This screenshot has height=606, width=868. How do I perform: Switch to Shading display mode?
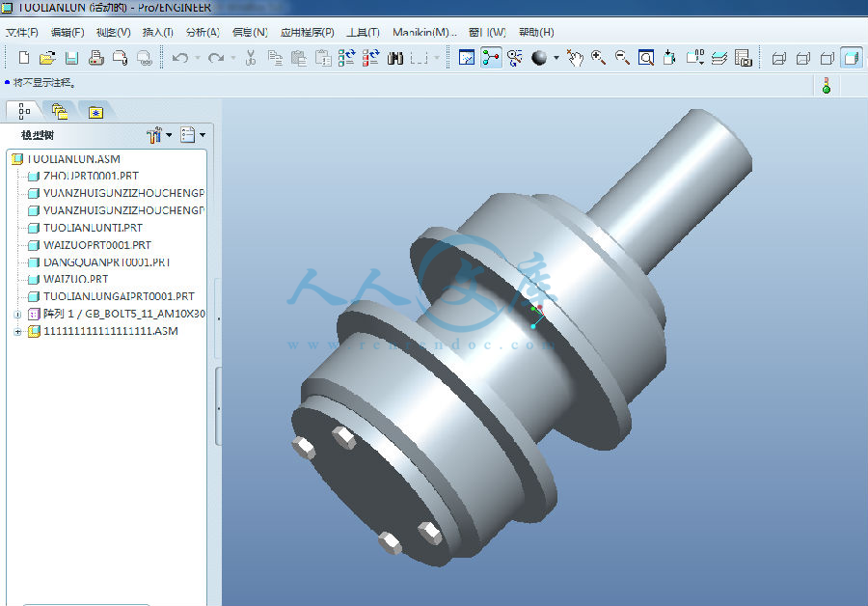[852, 58]
